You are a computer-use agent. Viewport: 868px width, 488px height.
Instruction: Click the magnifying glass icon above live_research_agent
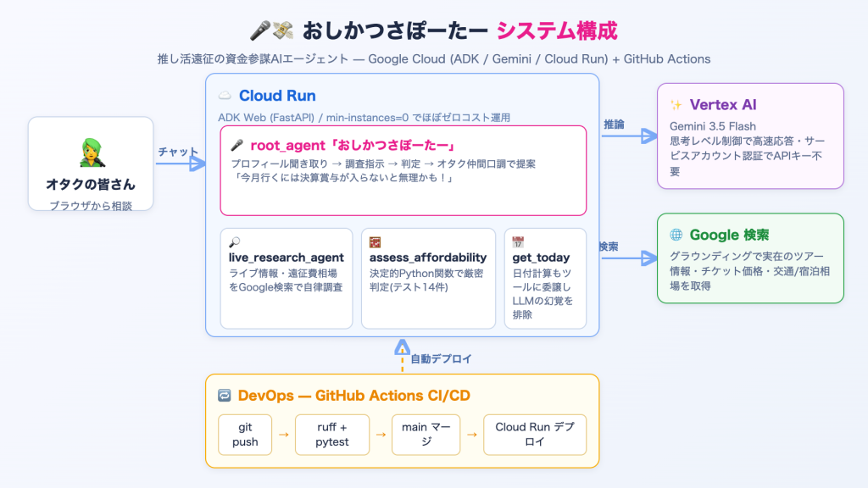tap(235, 242)
